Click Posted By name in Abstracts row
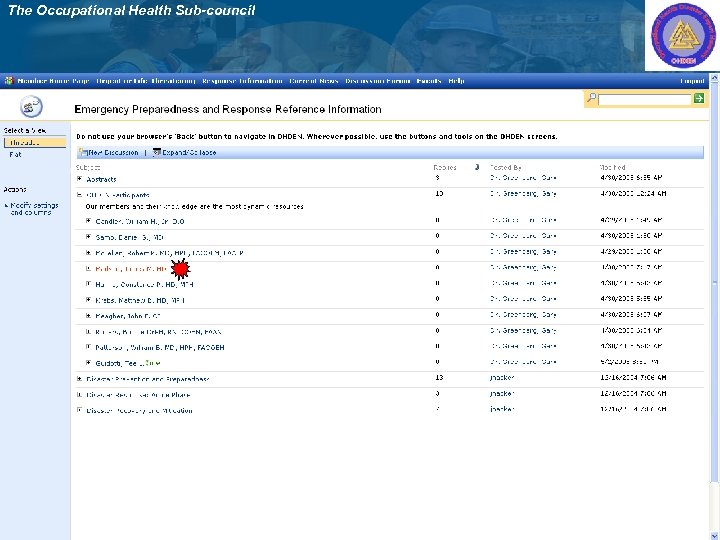720x540 pixels. pos(523,178)
